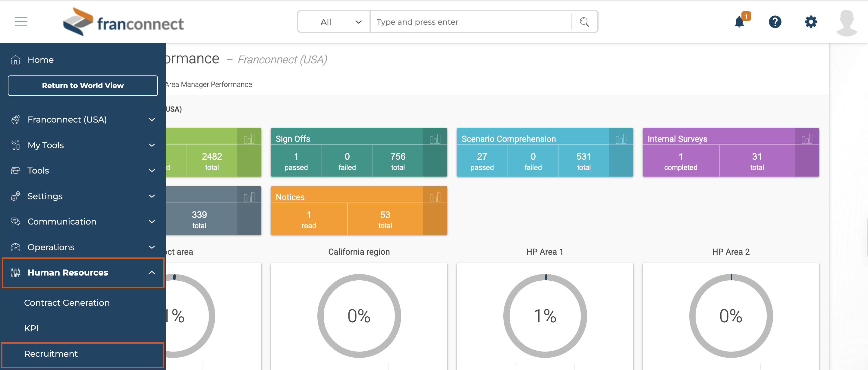This screenshot has width=868, height=370.
Task: Select Operations menu item
Action: [x=83, y=247]
